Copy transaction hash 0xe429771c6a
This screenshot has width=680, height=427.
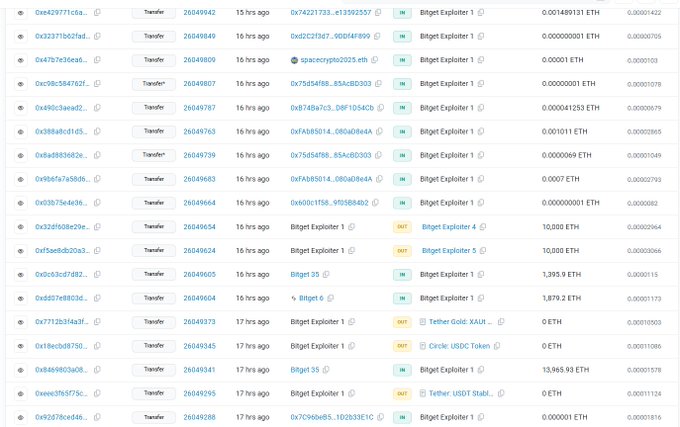point(97,13)
